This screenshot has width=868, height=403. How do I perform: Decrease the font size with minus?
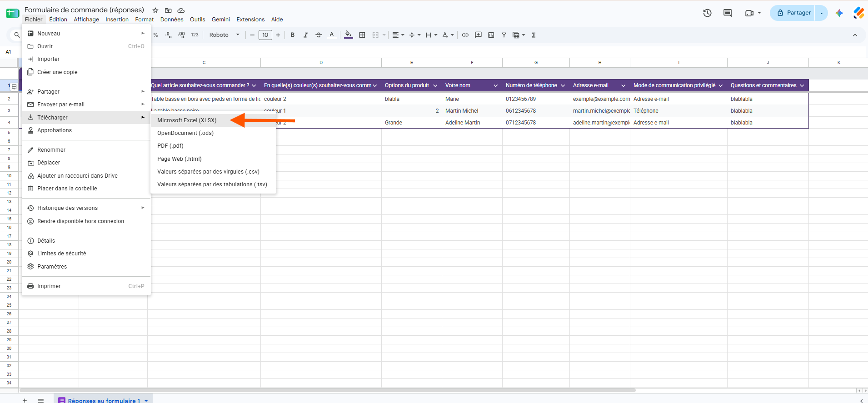(x=252, y=35)
